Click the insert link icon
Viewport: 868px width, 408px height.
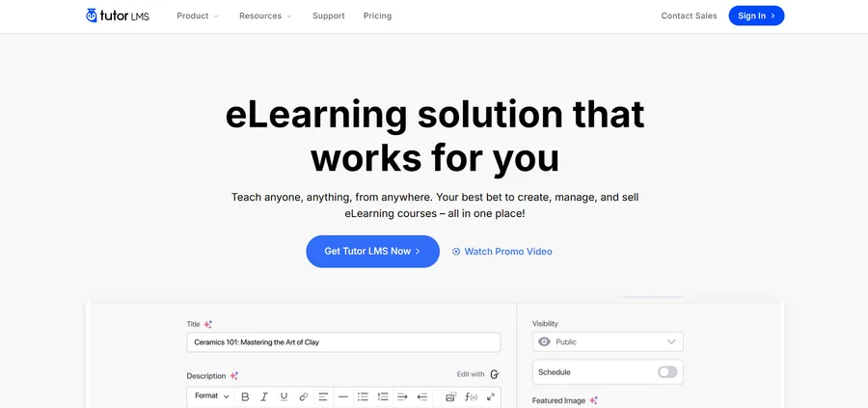[304, 397]
